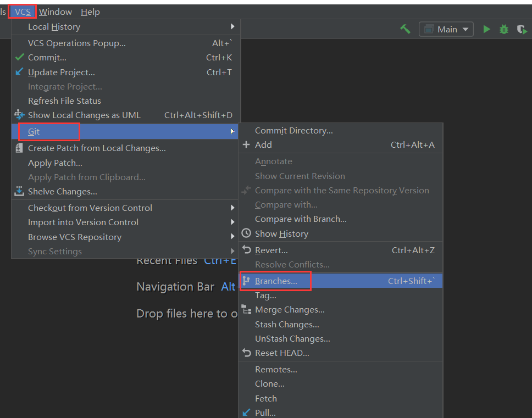
Task: Select Commit... menu entry text
Action: coord(47,58)
